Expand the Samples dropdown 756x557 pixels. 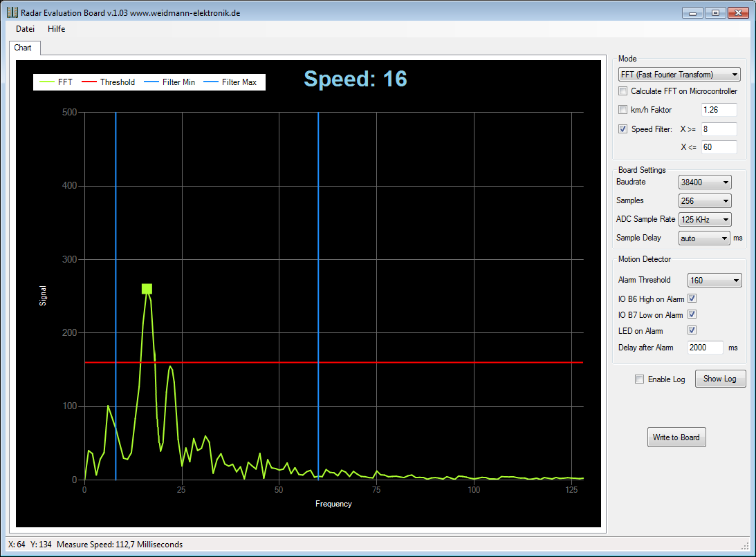[705, 201]
